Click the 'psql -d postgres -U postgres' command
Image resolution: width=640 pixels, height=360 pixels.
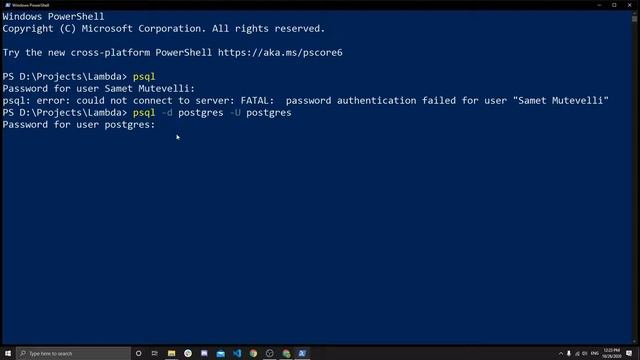click(212, 113)
